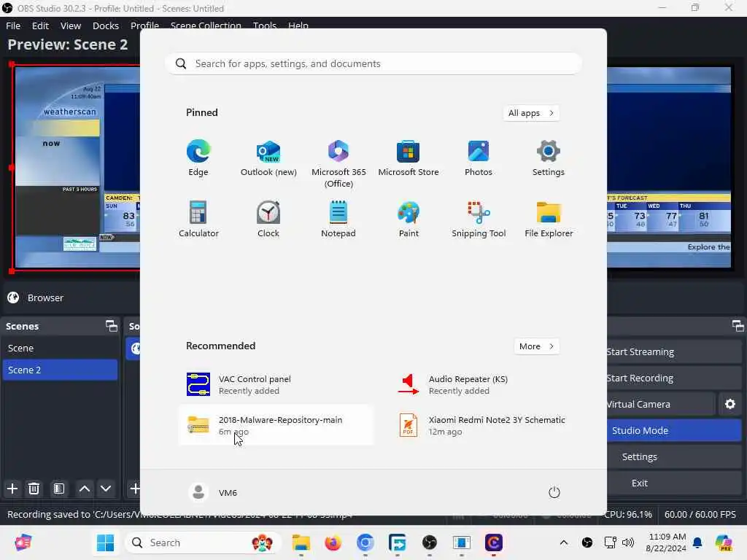Viewport: 747px width, 560px height.
Task: Select Scene in Scenes list
Action: click(60, 348)
